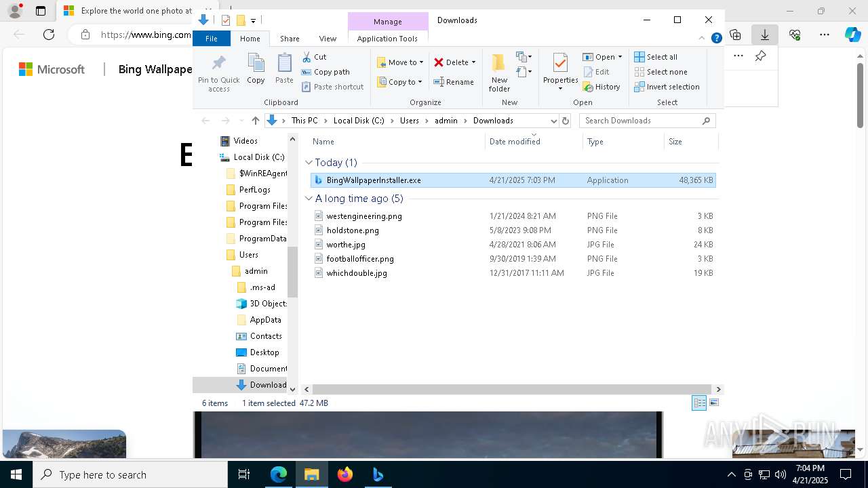Image resolution: width=868 pixels, height=488 pixels.
Task: Open Firefox from the taskbar
Action: coord(345,474)
